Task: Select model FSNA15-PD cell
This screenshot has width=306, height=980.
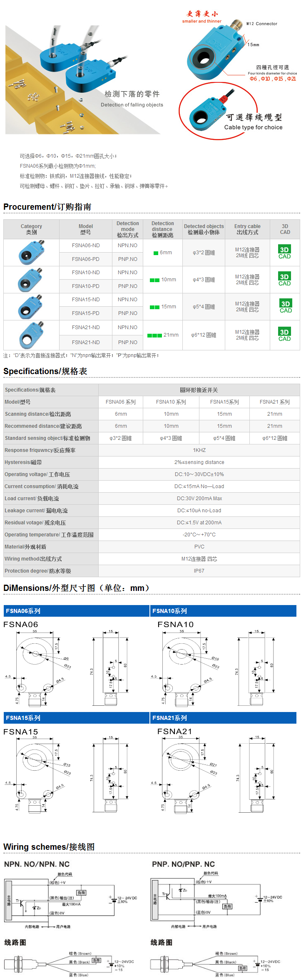Action: pos(86,313)
